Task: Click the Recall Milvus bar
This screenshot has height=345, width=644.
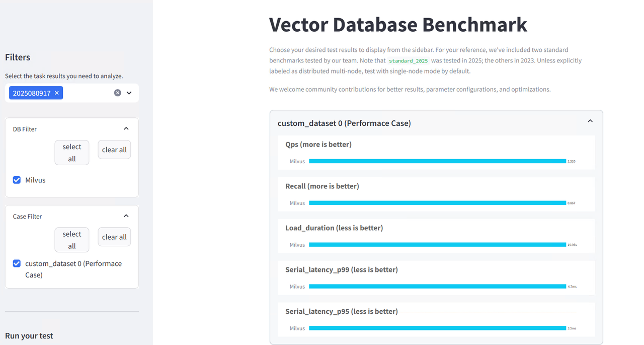Action: tap(438, 203)
